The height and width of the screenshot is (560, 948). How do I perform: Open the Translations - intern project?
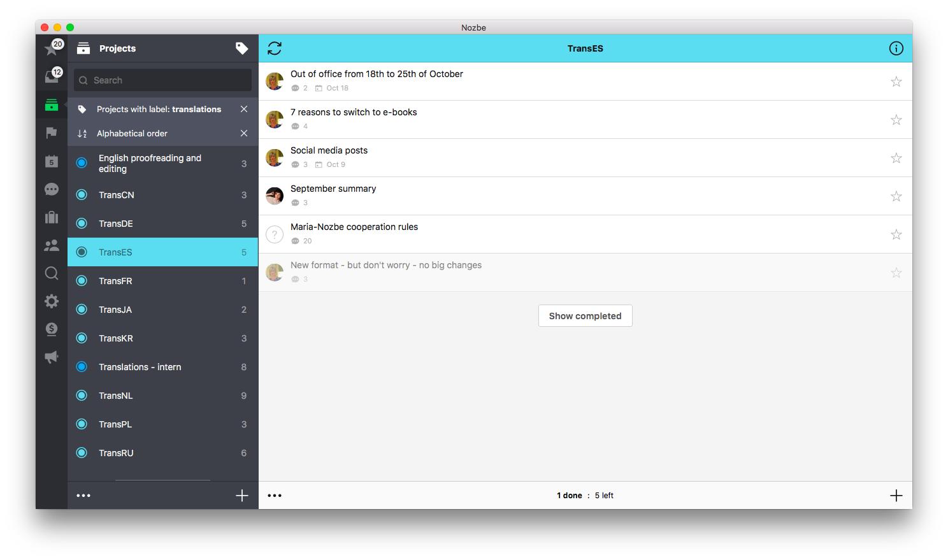pyautogui.click(x=162, y=367)
